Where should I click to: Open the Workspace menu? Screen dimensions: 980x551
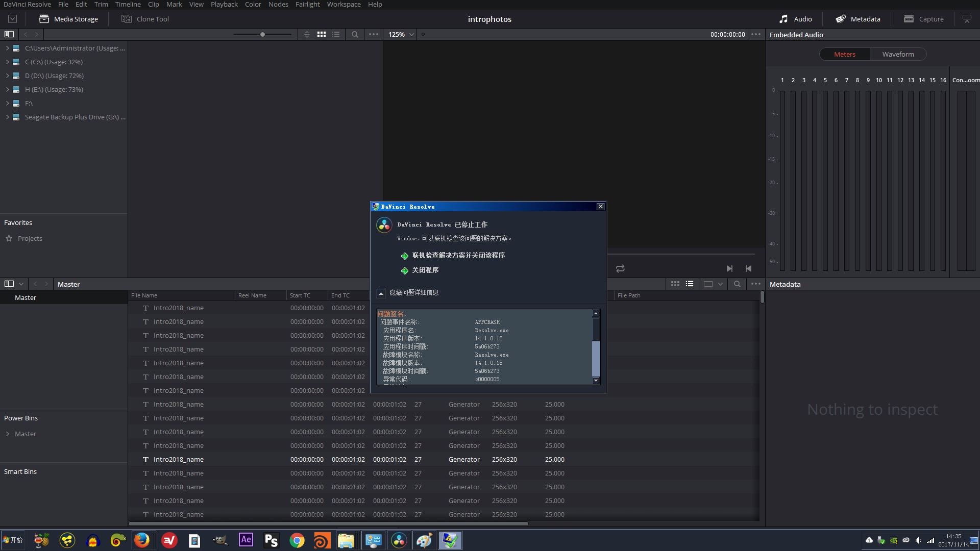[x=344, y=4]
